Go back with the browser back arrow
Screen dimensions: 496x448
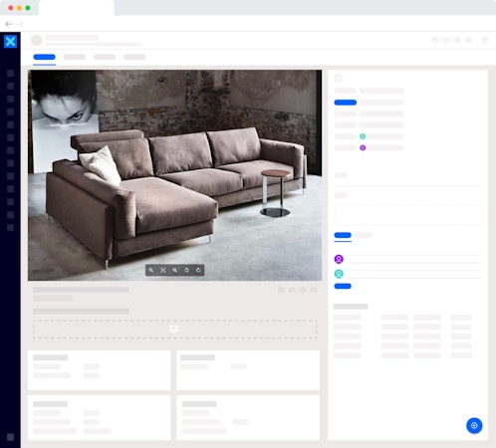[9, 24]
